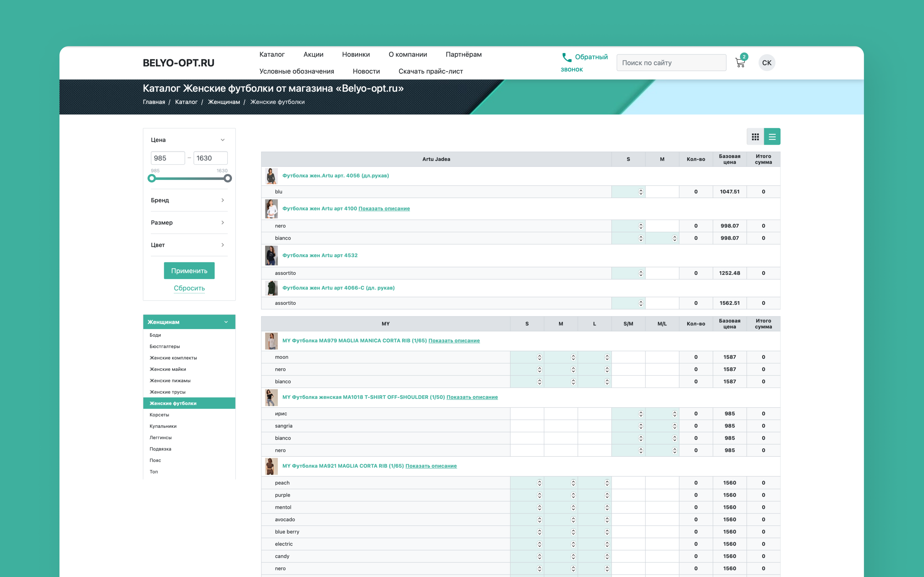Open Artu 4532 product thumbnail
This screenshot has height=577, width=924.
pos(271,255)
